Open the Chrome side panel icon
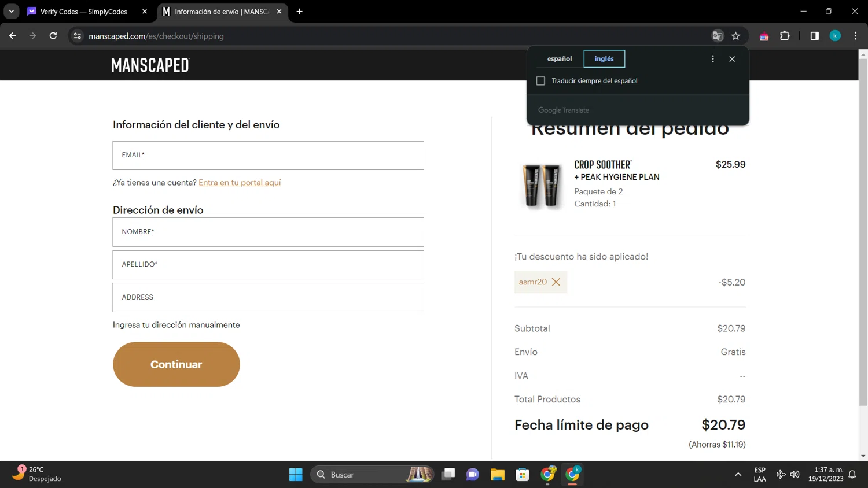The width and height of the screenshot is (868, 488). click(x=814, y=36)
